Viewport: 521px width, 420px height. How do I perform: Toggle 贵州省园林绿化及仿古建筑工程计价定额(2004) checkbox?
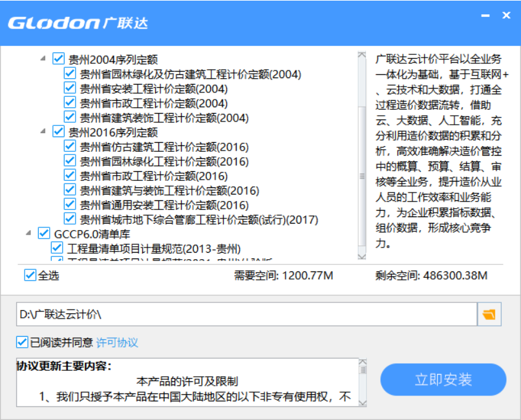(70, 74)
